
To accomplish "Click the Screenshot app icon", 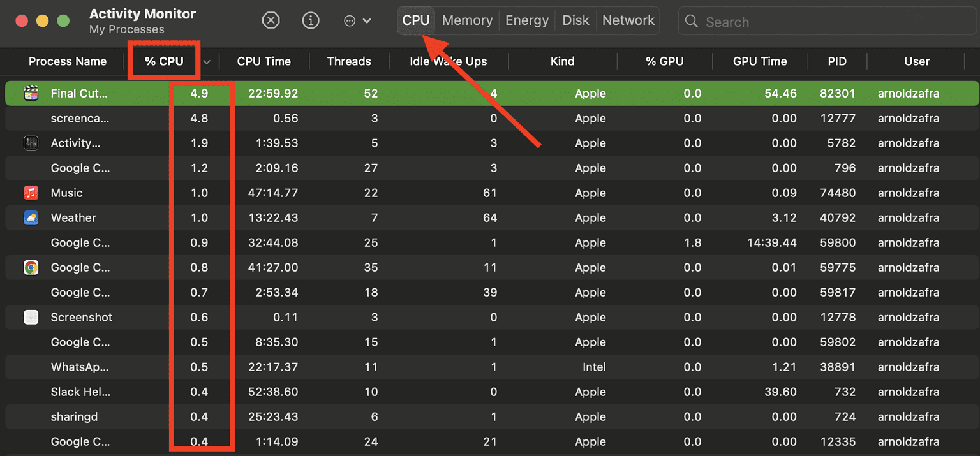I will 31,317.
